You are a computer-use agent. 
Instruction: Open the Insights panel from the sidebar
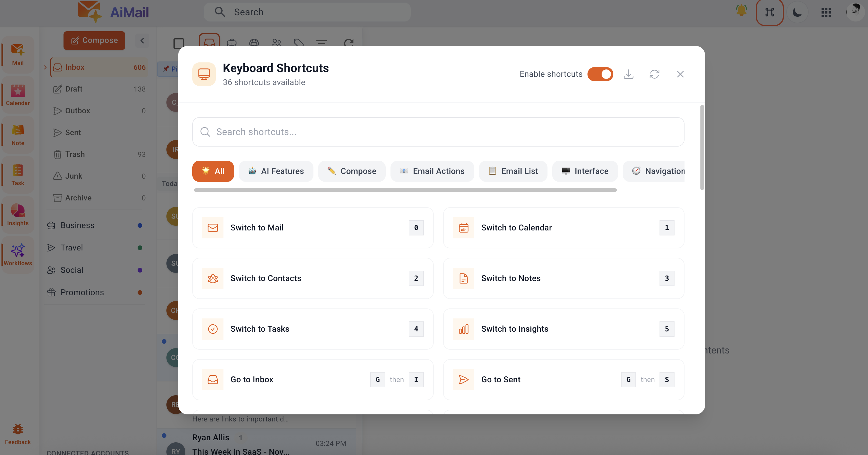coord(18,215)
